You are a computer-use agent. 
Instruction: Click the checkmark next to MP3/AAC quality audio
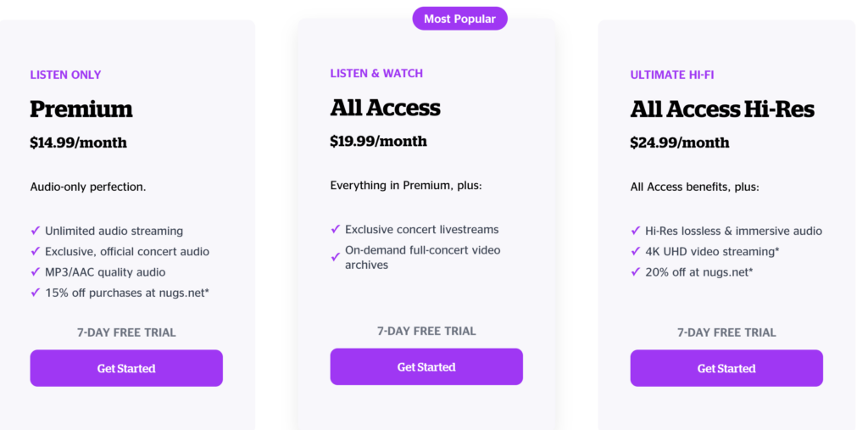pyautogui.click(x=36, y=271)
